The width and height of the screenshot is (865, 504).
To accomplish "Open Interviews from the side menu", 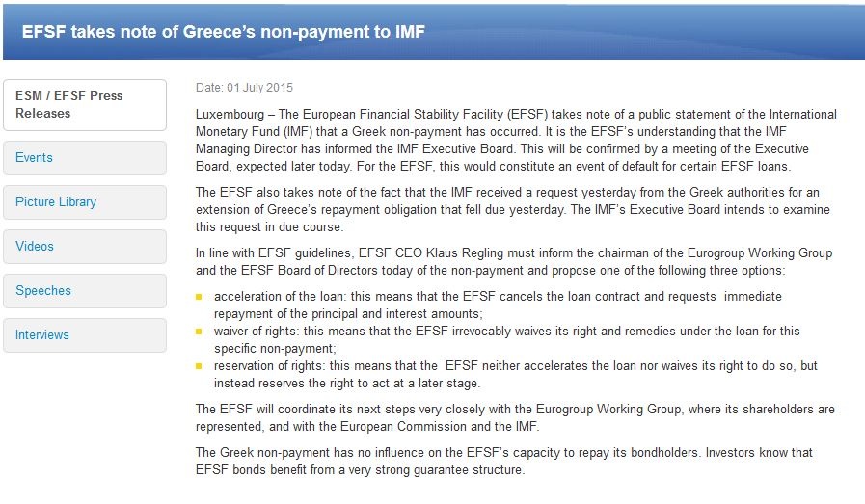I will pyautogui.click(x=84, y=335).
